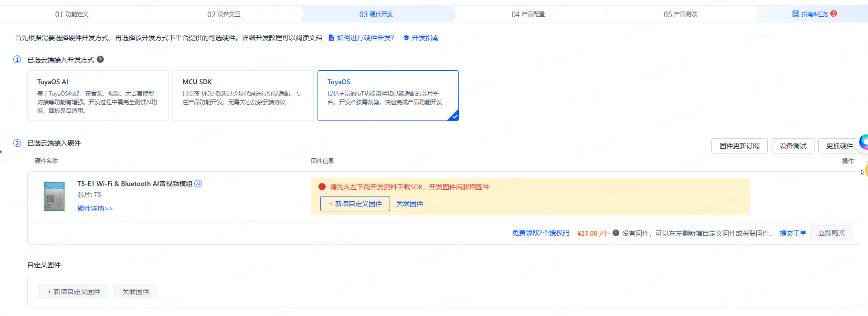868x316 pixels.
Task: Click the 设备调试 button
Action: [x=793, y=146]
